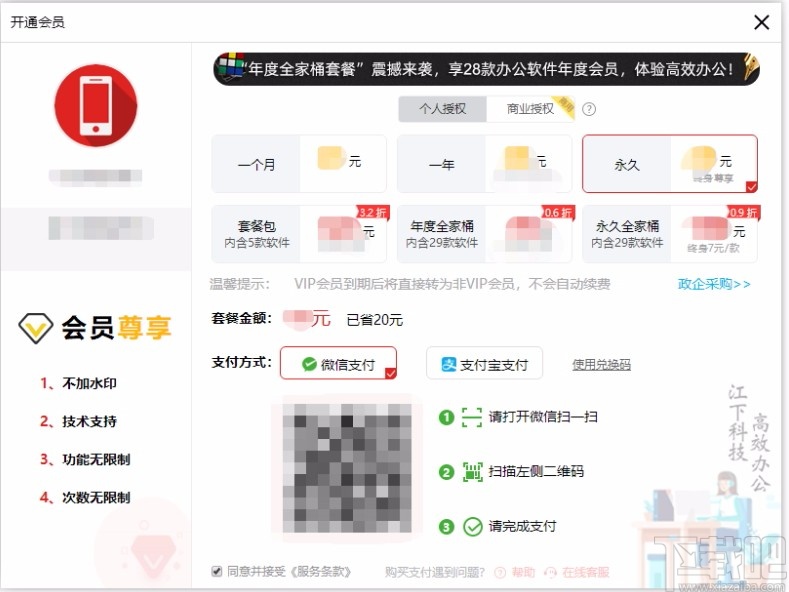This screenshot has width=789, height=592.
Task: Select the 年度全家桶 plan
Action: point(484,234)
